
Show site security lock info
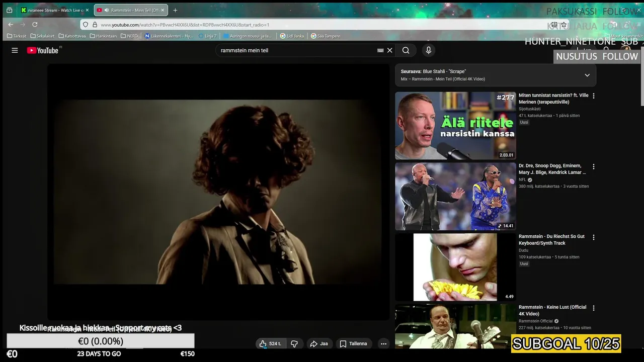[x=95, y=25]
